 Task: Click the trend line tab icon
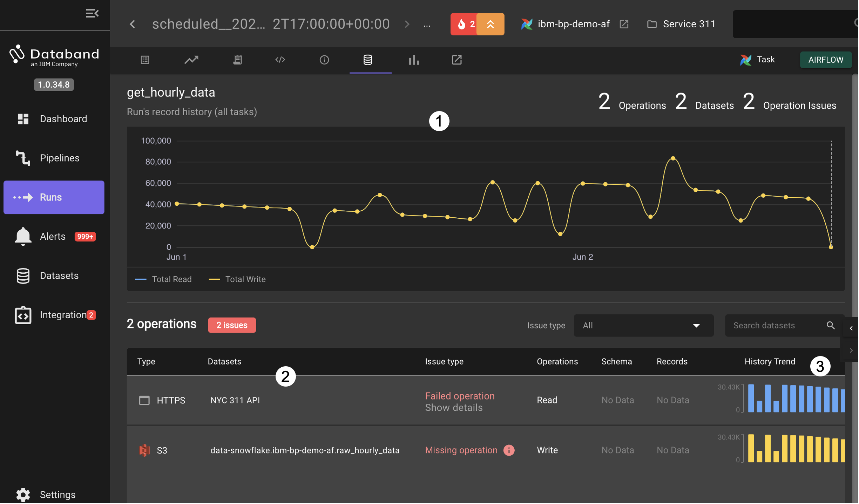click(x=191, y=60)
